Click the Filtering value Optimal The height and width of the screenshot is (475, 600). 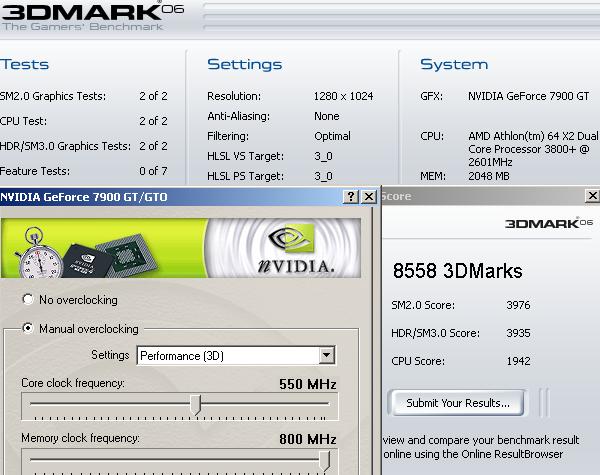332,136
